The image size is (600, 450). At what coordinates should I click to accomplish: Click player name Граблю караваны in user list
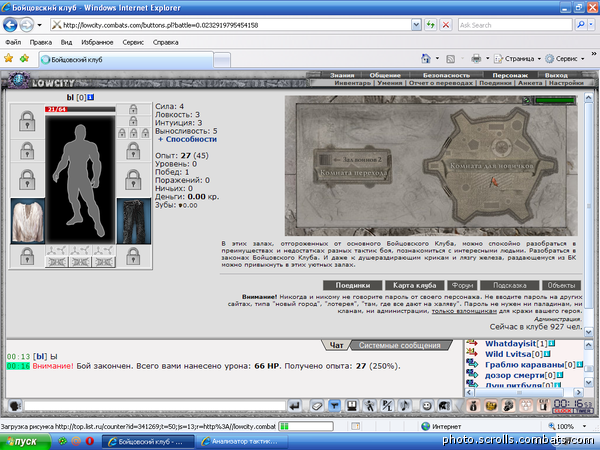coord(525,364)
